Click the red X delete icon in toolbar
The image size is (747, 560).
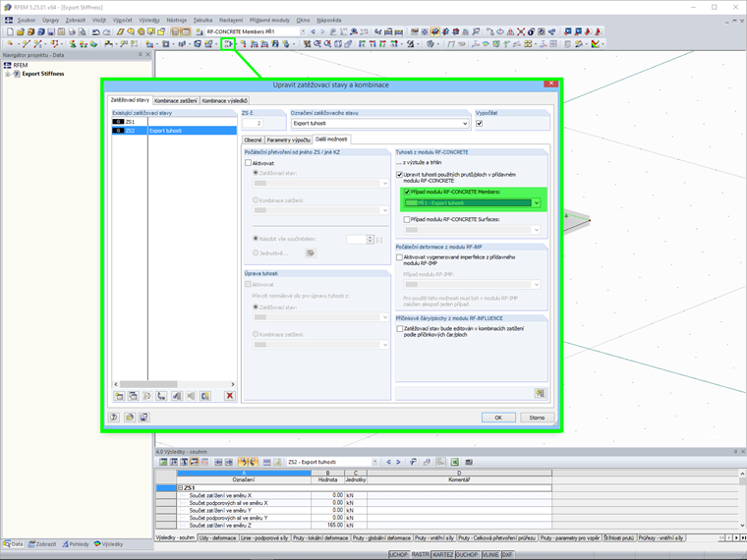click(521, 31)
